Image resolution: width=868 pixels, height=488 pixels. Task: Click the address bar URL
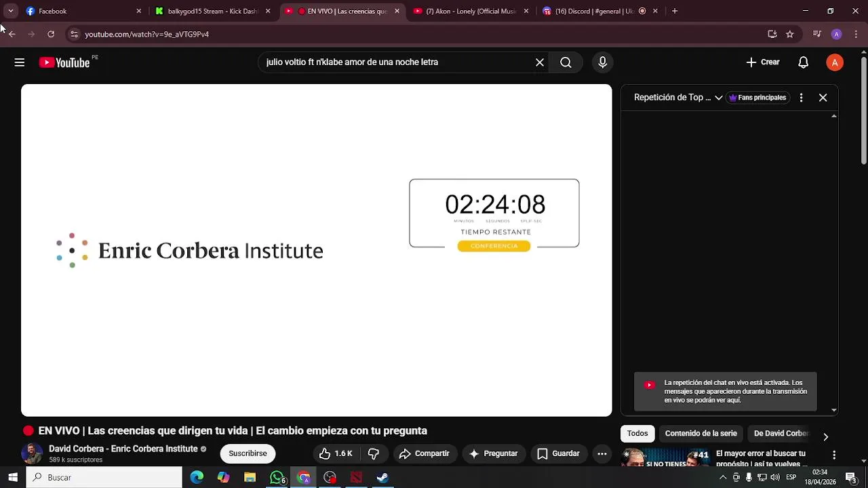[x=146, y=34]
